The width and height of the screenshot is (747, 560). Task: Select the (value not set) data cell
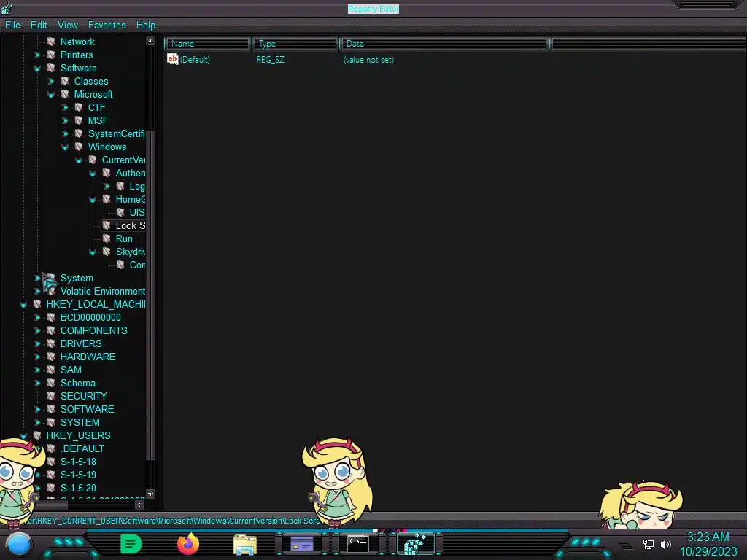coord(368,60)
